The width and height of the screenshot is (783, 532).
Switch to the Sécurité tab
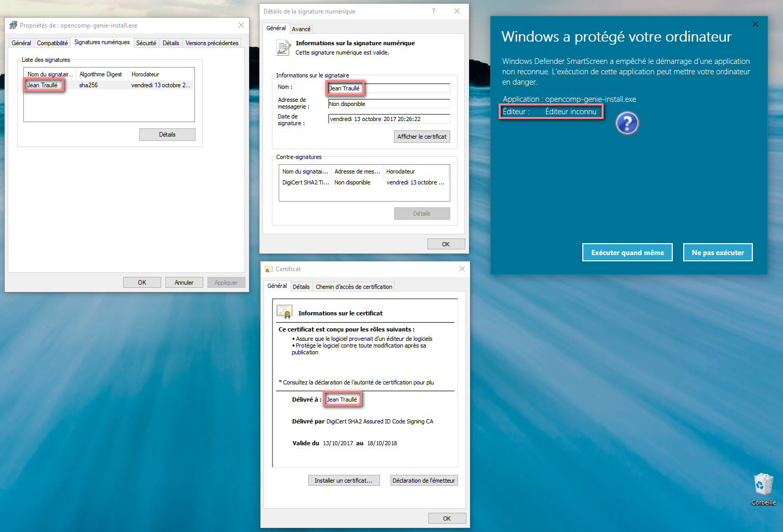(146, 43)
